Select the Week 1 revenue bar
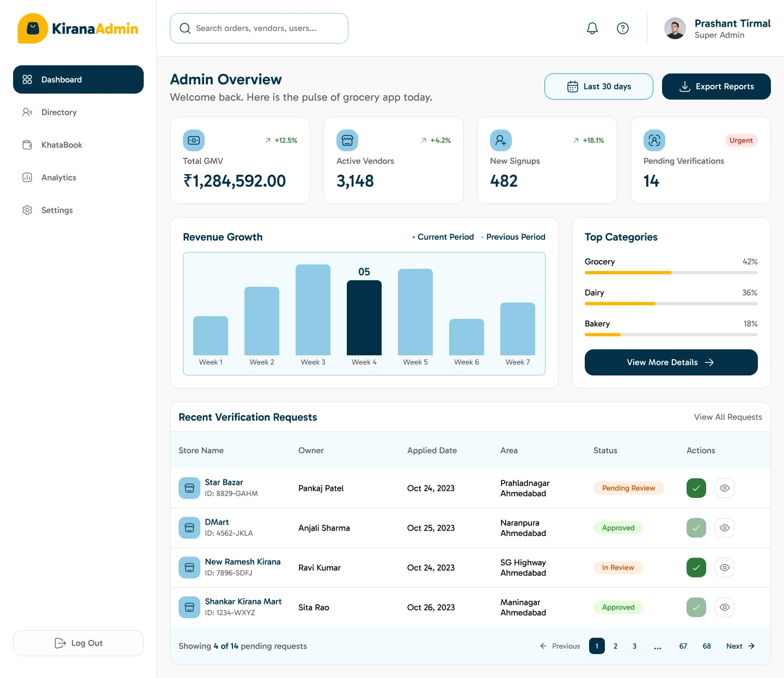This screenshot has height=678, width=784. pos(211,336)
